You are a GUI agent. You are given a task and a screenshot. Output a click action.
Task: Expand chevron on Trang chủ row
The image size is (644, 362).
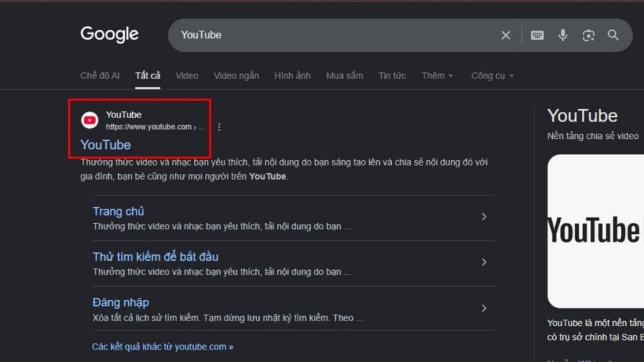pos(484,217)
